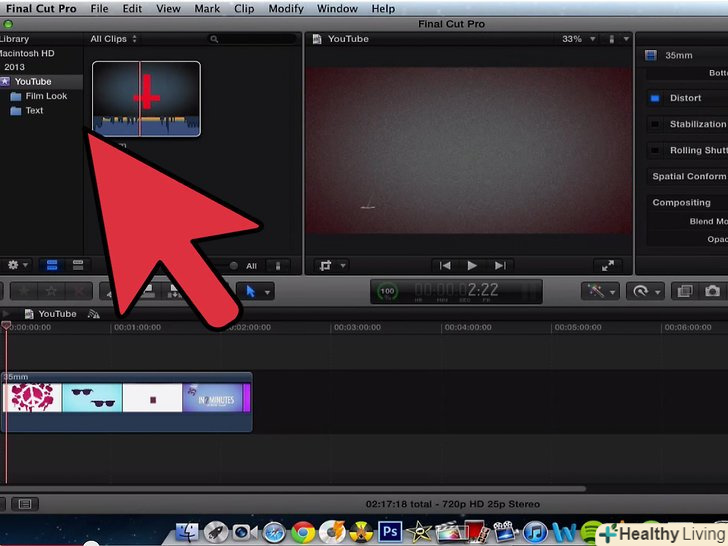Switch browser to filmstrip view

point(52,265)
